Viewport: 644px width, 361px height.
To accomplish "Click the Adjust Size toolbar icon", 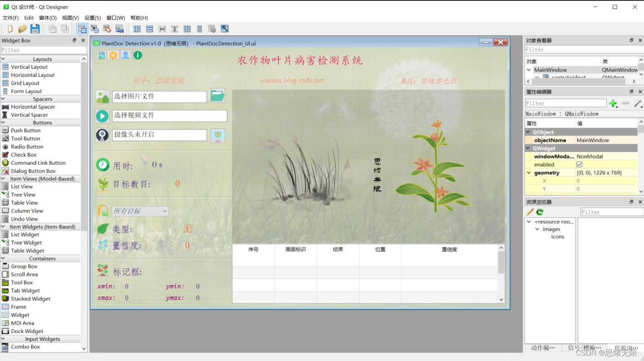I will (225, 29).
